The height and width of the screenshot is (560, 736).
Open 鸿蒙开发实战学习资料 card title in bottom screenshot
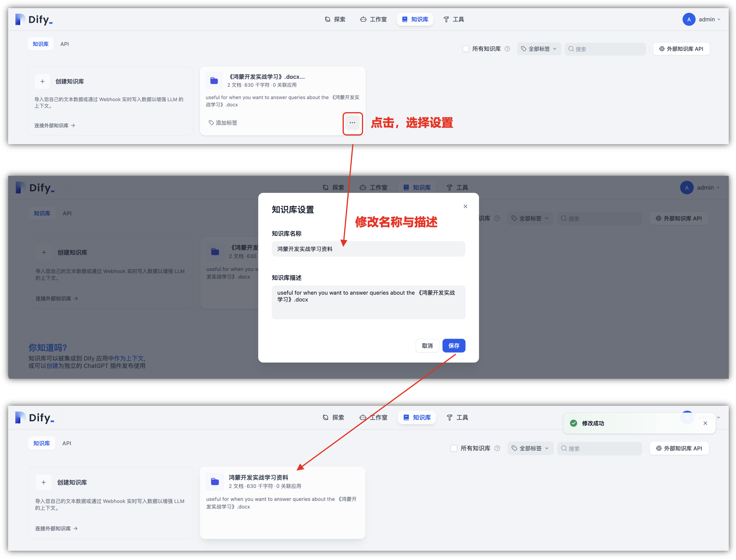258,477
